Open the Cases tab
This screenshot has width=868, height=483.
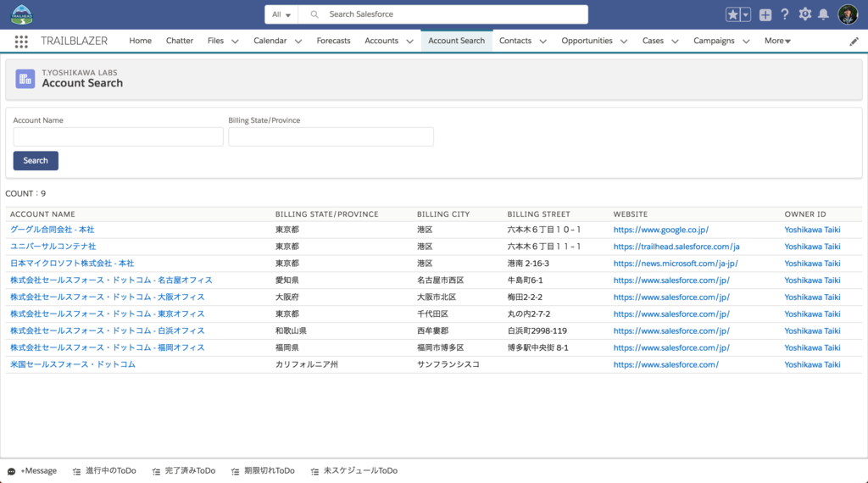(653, 41)
